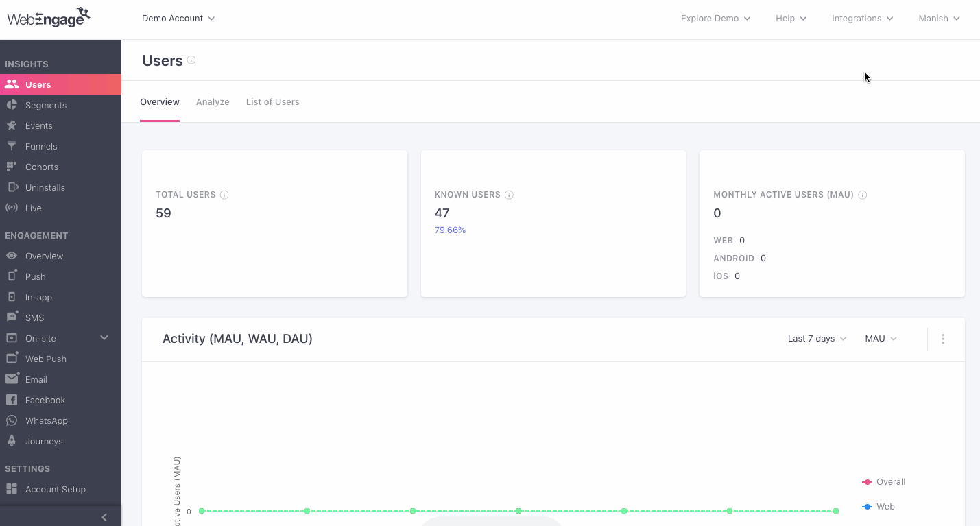Toggle the Overall series in the chart legend
Image resolution: width=980 pixels, height=526 pixels.
coord(888,481)
